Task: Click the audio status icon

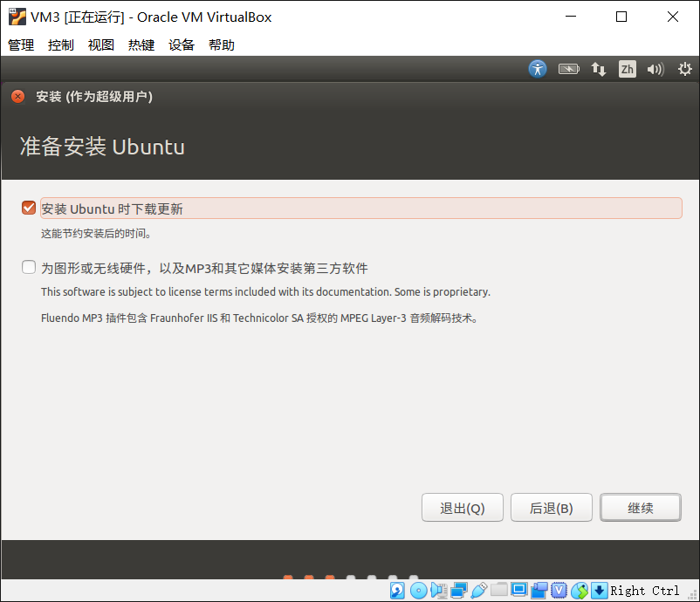Action: tap(439, 591)
